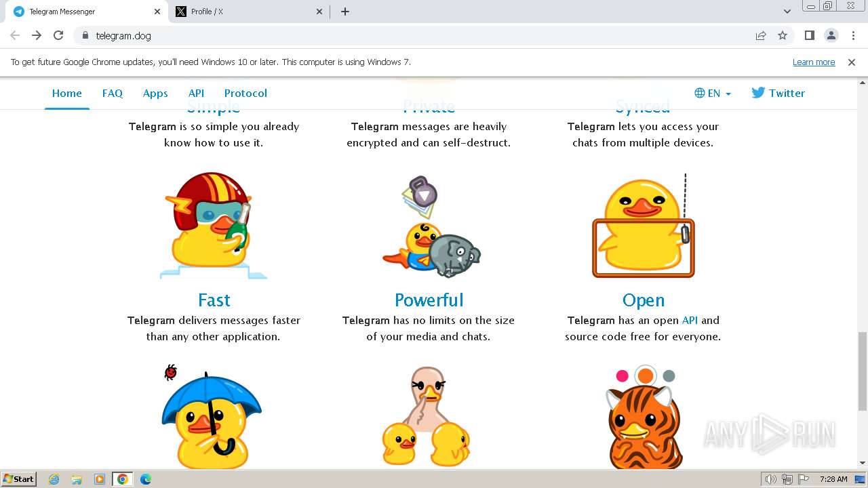Go to the Apps navigation item
The width and height of the screenshot is (868, 488).
pyautogui.click(x=155, y=94)
